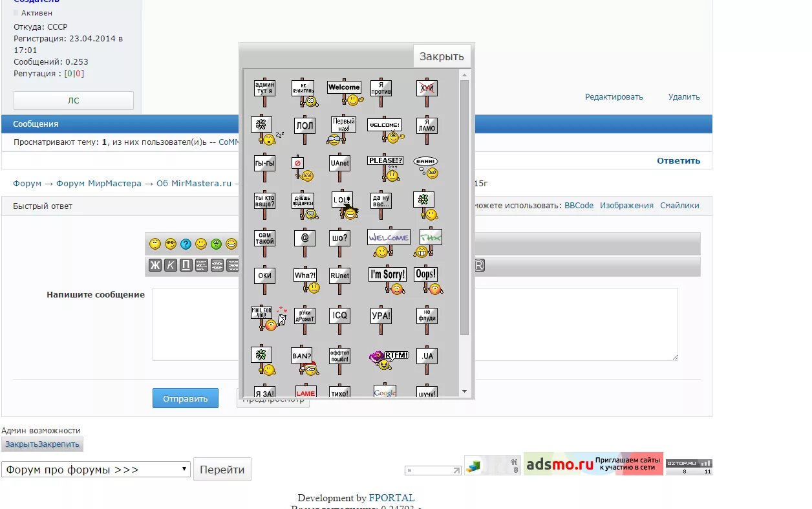
Task: Select the green 'THX' sign smiley
Action: click(431, 243)
